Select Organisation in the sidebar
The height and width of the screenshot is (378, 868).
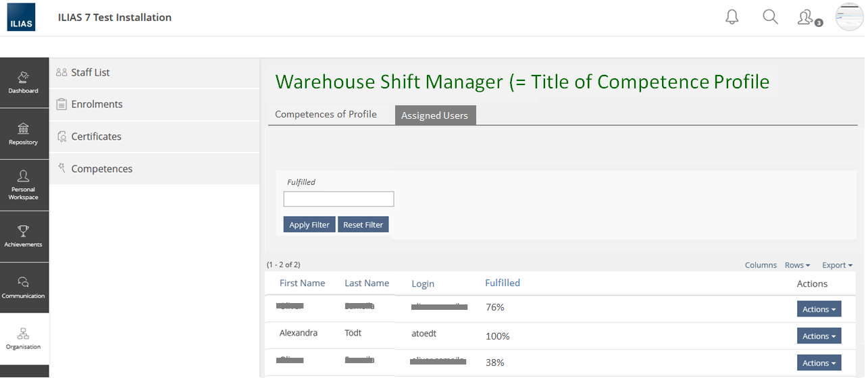click(24, 339)
